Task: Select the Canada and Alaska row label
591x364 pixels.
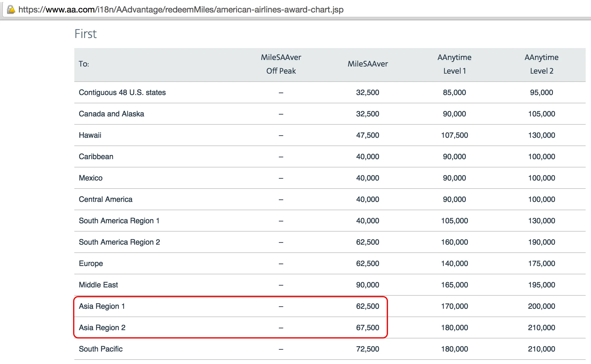Action: click(x=111, y=114)
